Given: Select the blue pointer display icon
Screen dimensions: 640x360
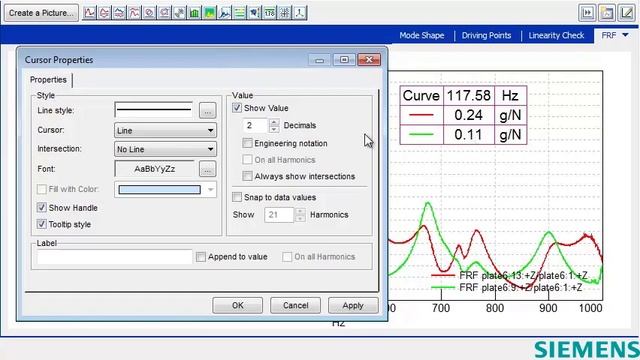Looking at the screenshot, I should pos(255,13).
